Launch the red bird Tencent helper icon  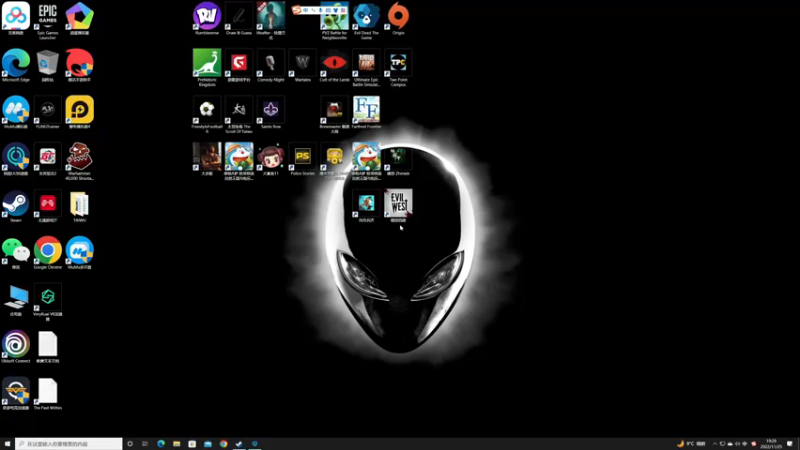(80, 63)
